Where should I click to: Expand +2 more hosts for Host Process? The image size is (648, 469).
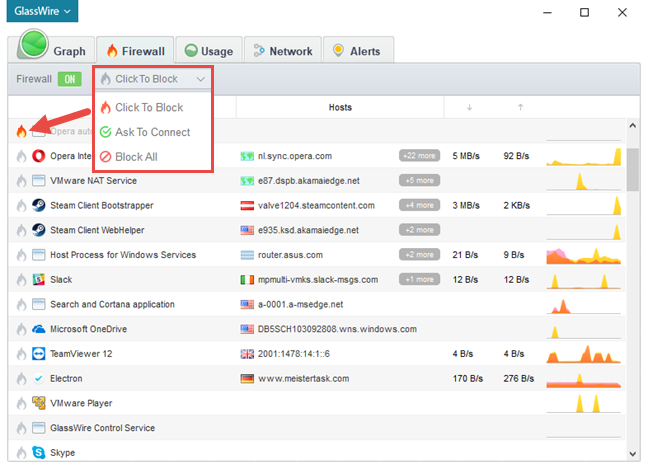point(419,255)
